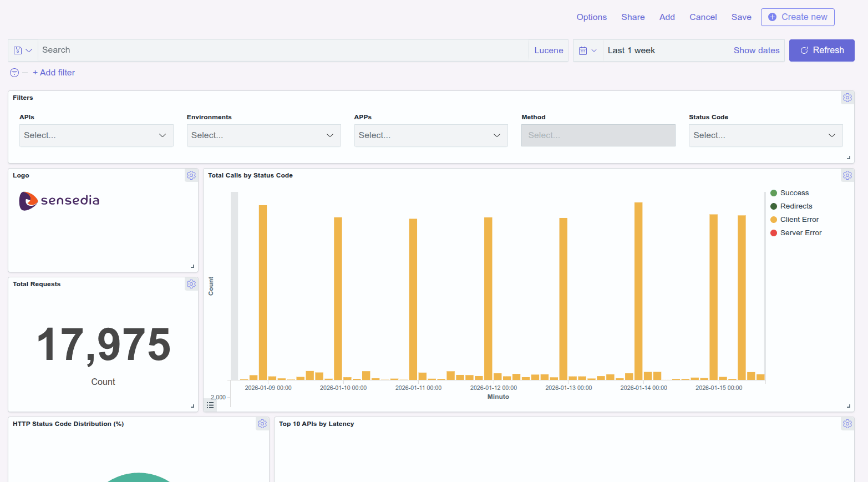Image resolution: width=868 pixels, height=482 pixels.
Task: Open the Status Code Select dropdown
Action: pyautogui.click(x=765, y=135)
